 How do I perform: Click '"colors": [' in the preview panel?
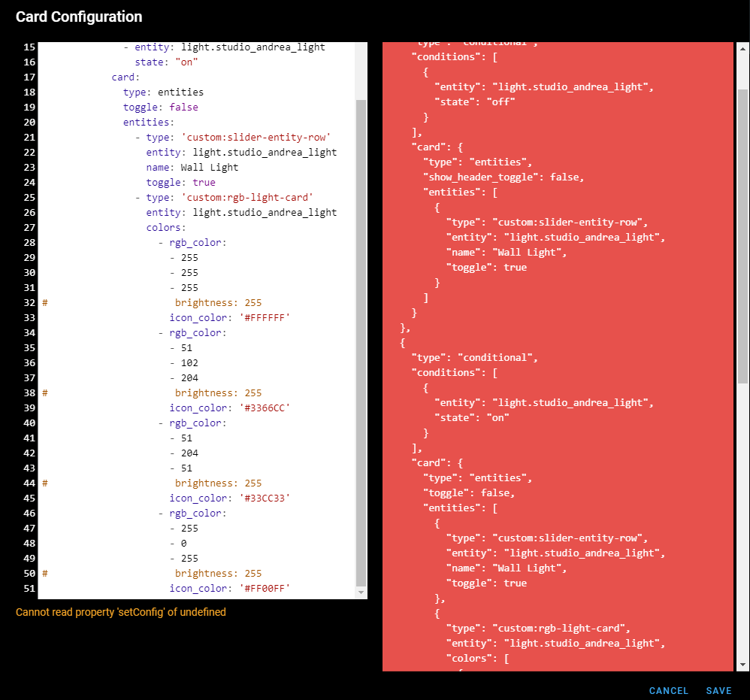coord(477,659)
